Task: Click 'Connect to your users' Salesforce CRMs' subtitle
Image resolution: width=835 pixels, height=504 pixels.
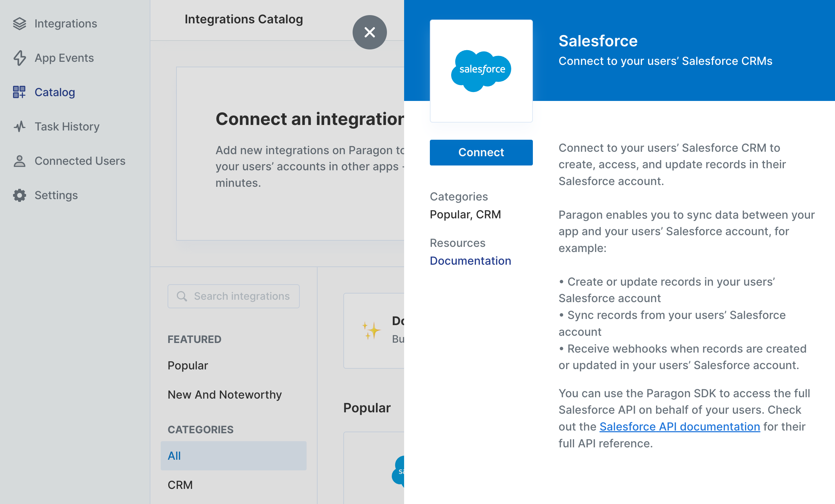Action: pos(665,61)
